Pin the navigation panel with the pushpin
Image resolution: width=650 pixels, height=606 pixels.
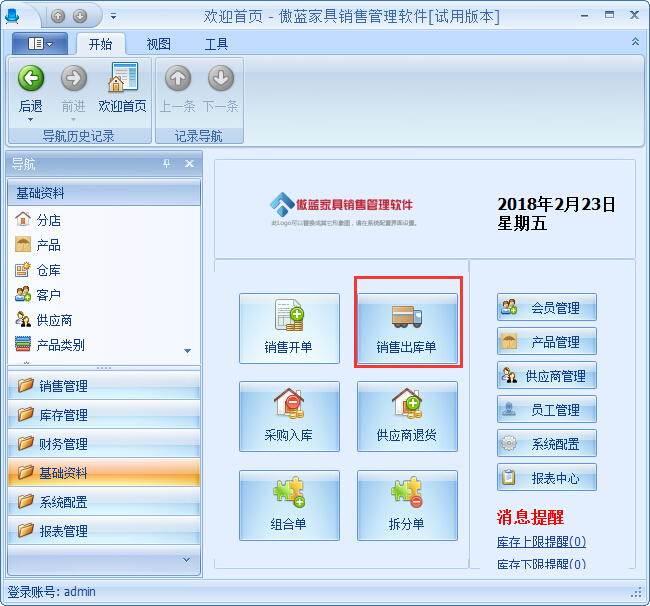click(167, 164)
